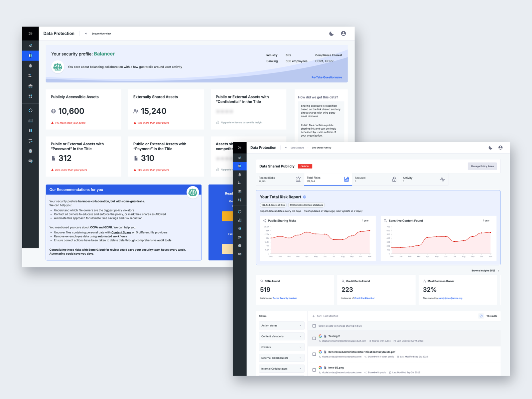This screenshot has width=532, height=399.
Task: Open user profile icon in Secure Overview window
Action: coord(343,34)
